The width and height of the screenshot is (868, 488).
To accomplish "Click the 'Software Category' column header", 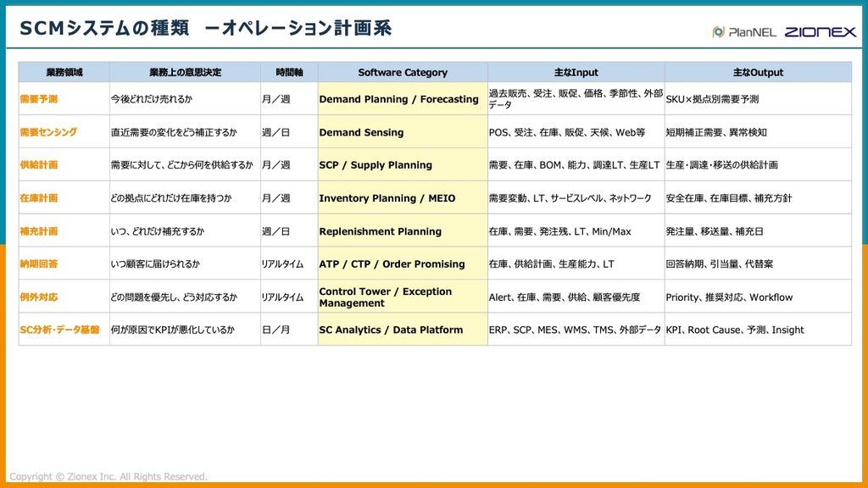I will coord(403,72).
